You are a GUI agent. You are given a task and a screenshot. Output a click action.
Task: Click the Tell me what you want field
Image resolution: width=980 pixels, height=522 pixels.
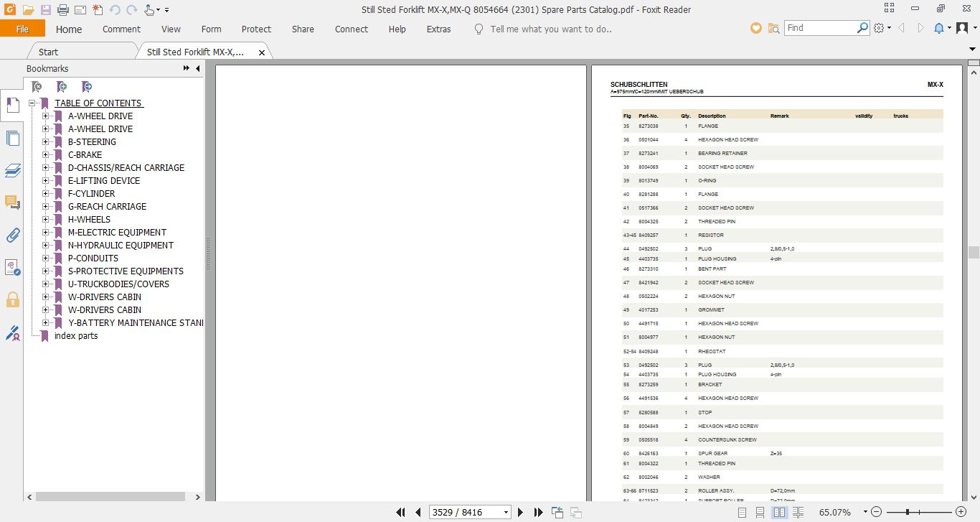[x=550, y=29]
